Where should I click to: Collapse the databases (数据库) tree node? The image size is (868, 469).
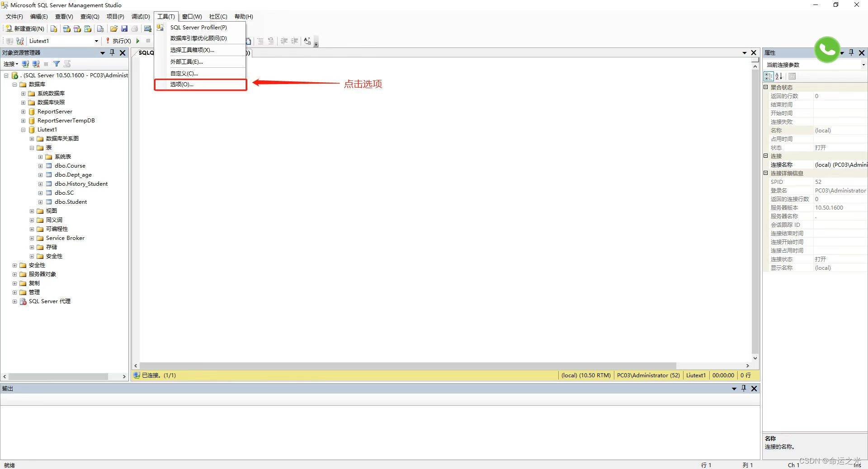pyautogui.click(x=14, y=84)
